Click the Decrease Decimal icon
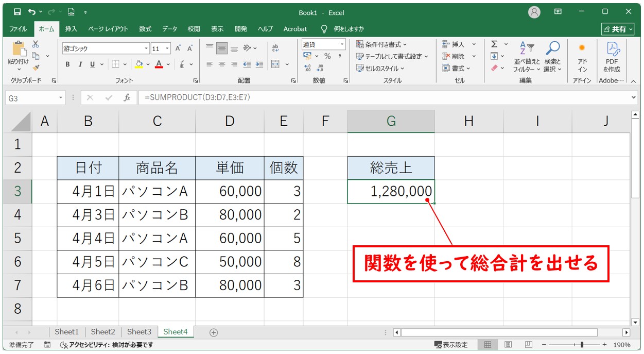 click(x=320, y=68)
